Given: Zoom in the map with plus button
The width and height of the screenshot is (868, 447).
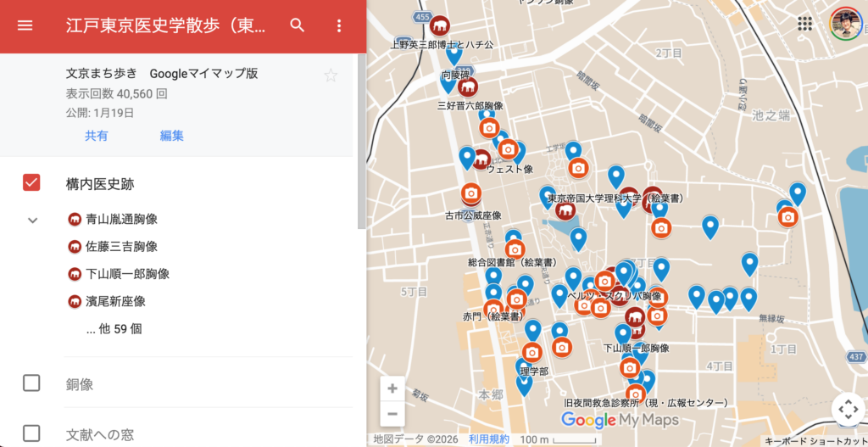Looking at the screenshot, I should tap(392, 388).
